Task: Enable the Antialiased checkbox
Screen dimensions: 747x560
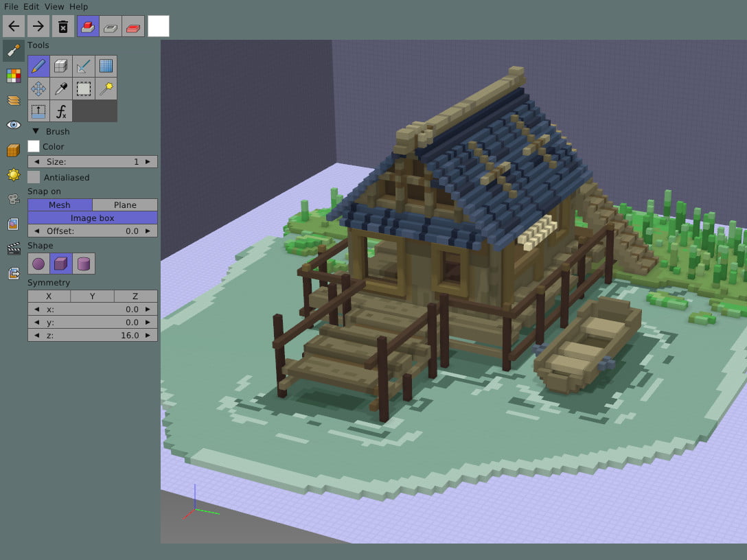Action: pyautogui.click(x=33, y=176)
